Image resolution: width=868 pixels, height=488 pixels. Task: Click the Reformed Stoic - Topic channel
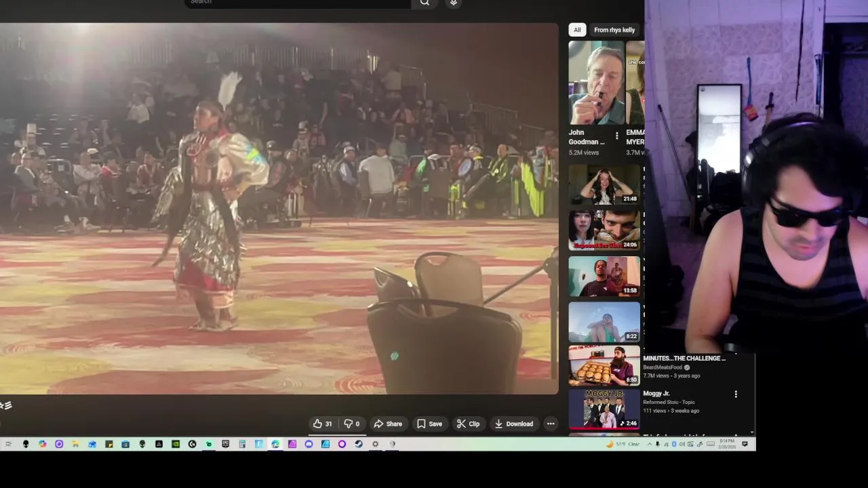click(x=669, y=402)
